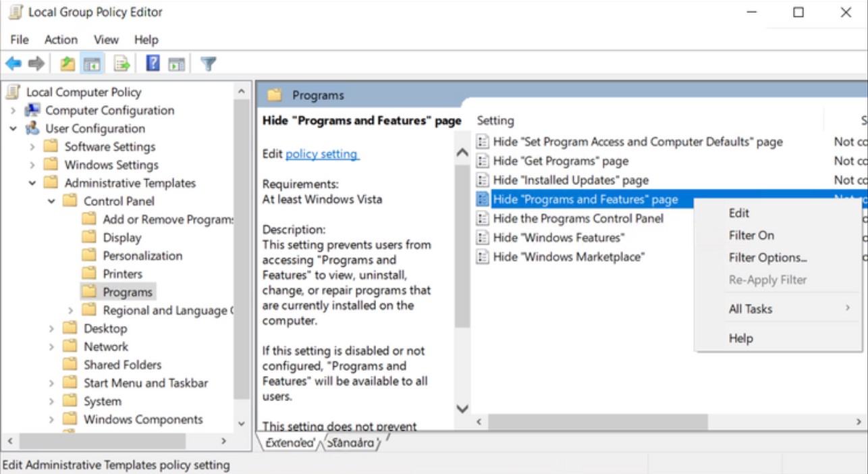Select the Network tree item

point(106,346)
